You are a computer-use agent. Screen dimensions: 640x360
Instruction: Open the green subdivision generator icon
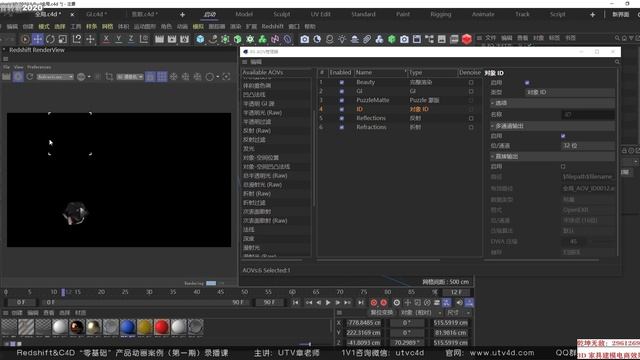tap(238, 39)
